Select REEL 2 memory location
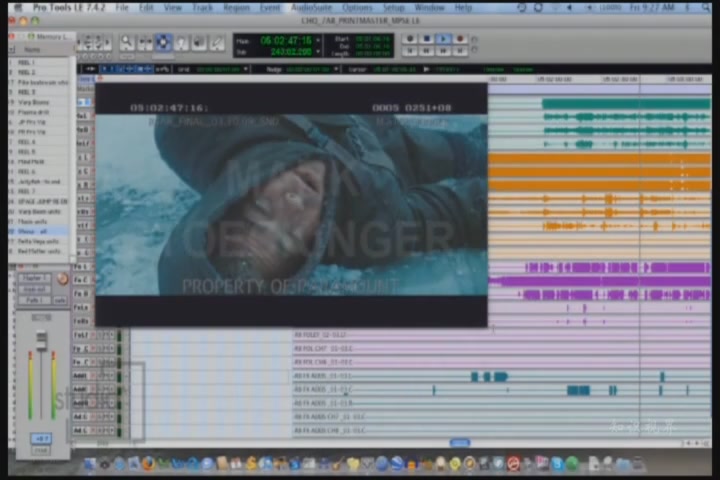The width and height of the screenshot is (720, 480). pyautogui.click(x=41, y=72)
